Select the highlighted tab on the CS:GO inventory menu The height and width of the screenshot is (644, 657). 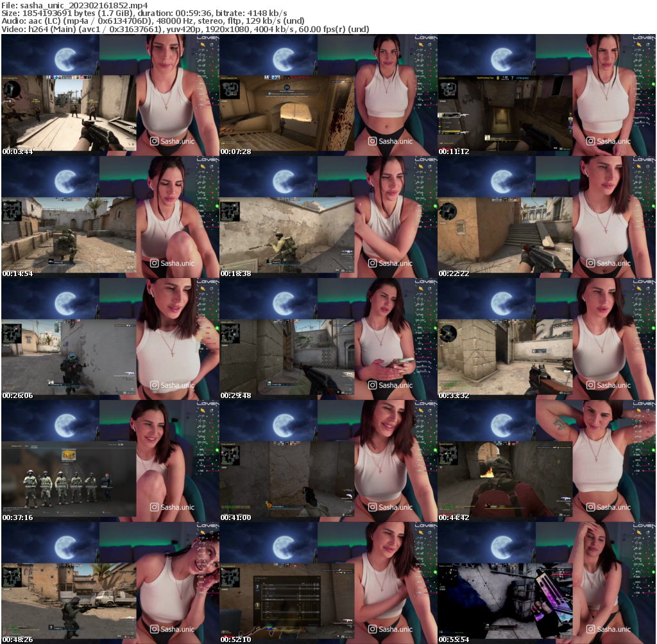tap(34, 445)
